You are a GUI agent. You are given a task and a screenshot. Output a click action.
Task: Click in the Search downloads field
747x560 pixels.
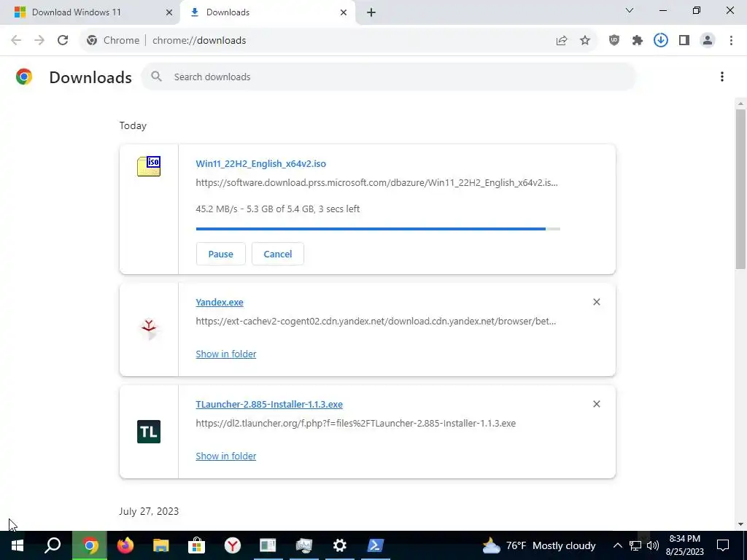[388, 77]
